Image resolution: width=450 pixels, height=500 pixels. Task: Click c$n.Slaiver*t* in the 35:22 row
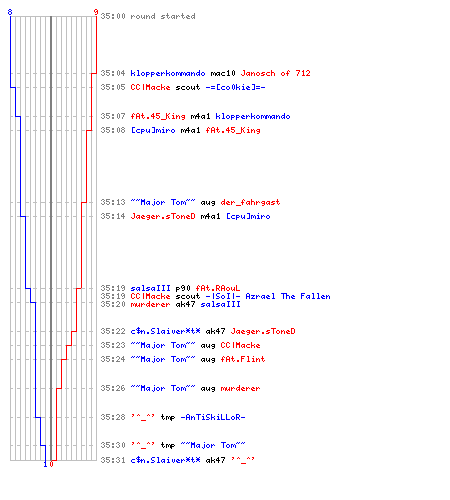click(165, 331)
